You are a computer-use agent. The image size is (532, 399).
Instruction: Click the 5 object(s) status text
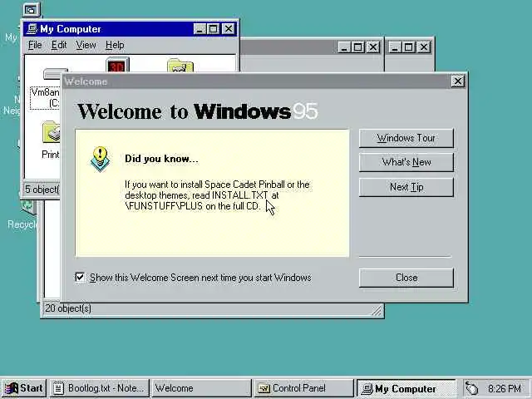coord(42,190)
